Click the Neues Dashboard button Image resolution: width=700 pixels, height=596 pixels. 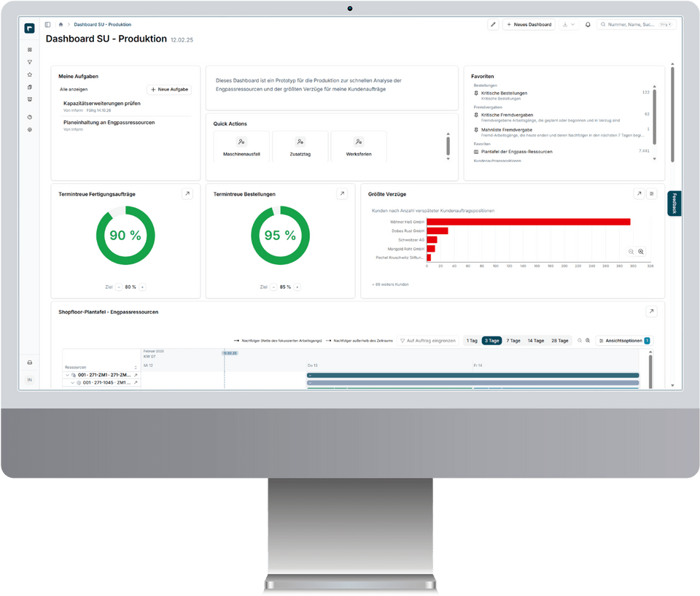coord(529,25)
